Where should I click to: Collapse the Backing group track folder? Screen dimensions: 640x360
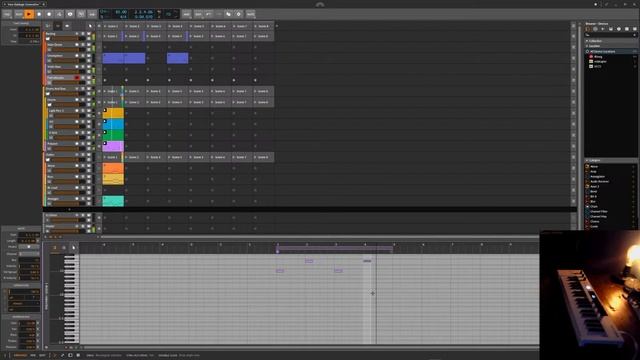48,38
